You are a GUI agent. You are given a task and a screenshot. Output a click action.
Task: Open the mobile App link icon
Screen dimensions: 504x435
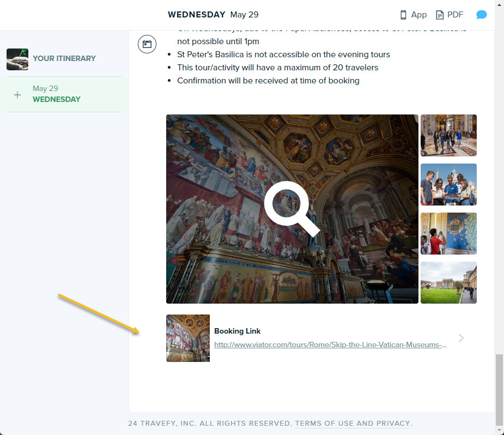click(x=403, y=15)
